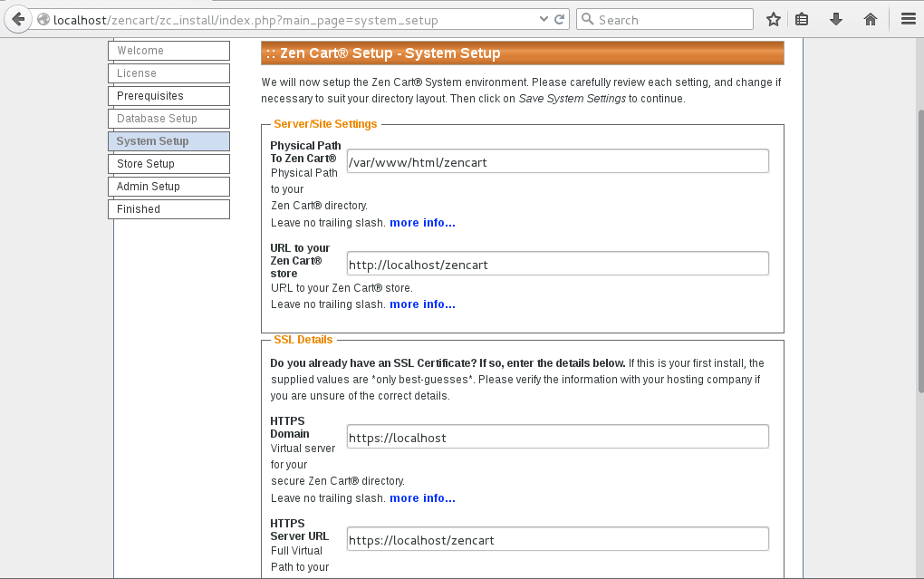The height and width of the screenshot is (579, 924).
Task: Click the magnifier icon in Search box
Action: pos(588,19)
